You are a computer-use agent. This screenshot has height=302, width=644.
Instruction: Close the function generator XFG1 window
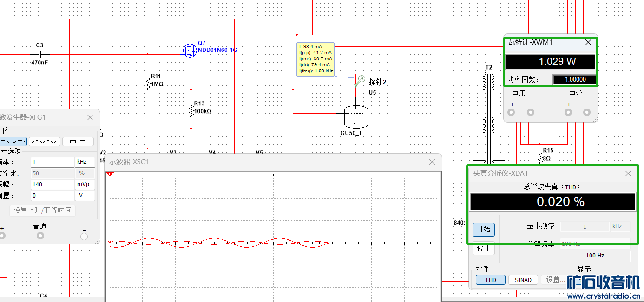[90, 117]
